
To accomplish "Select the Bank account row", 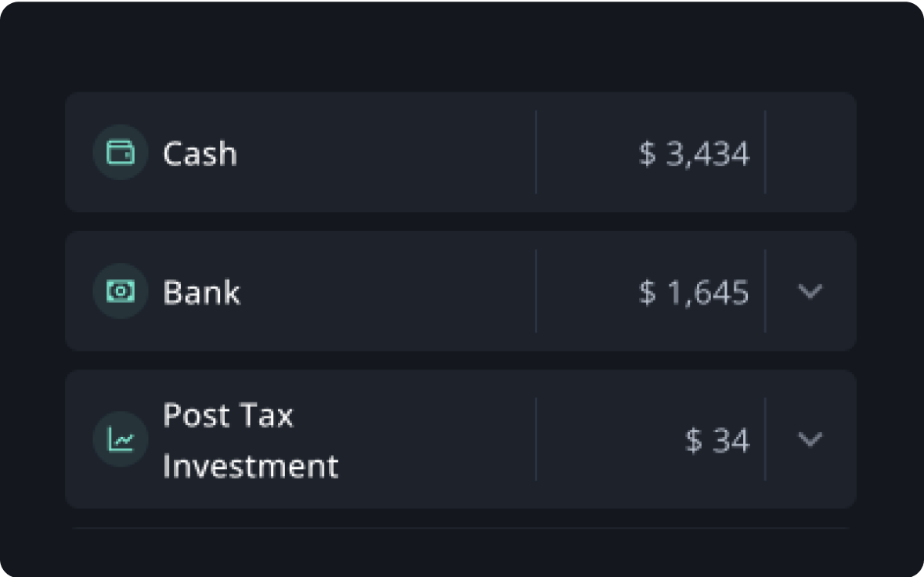I will [460, 291].
